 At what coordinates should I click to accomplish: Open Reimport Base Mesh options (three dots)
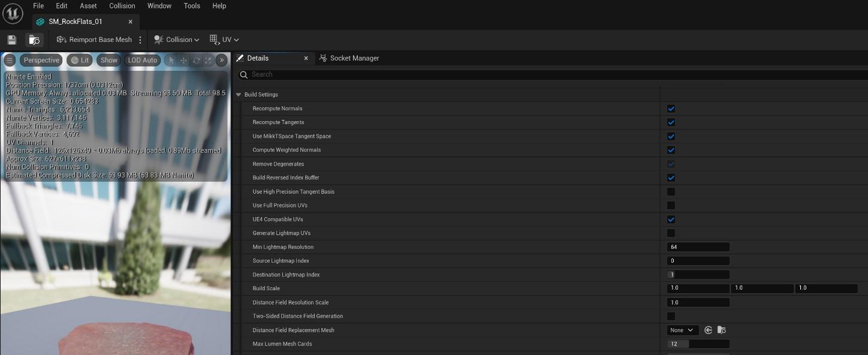tap(140, 40)
